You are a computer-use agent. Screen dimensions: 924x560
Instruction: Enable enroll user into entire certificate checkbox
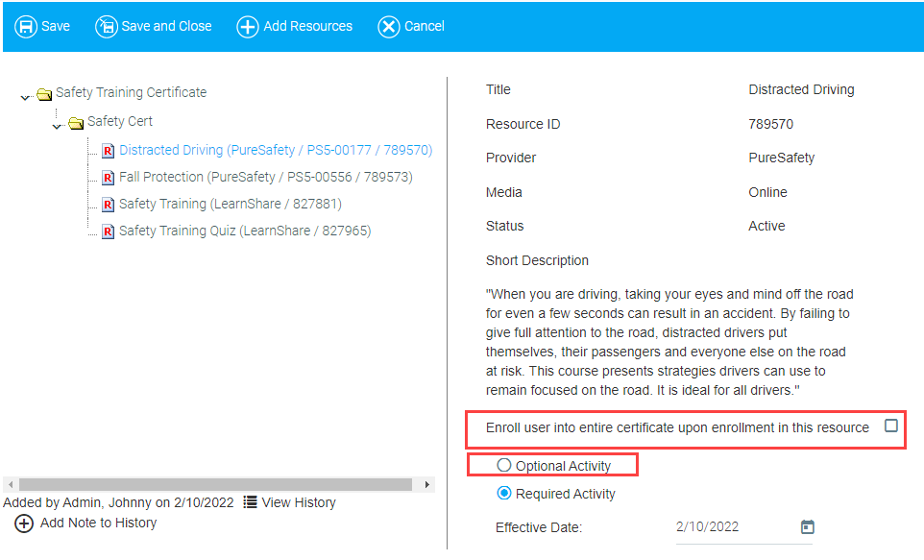(891, 426)
